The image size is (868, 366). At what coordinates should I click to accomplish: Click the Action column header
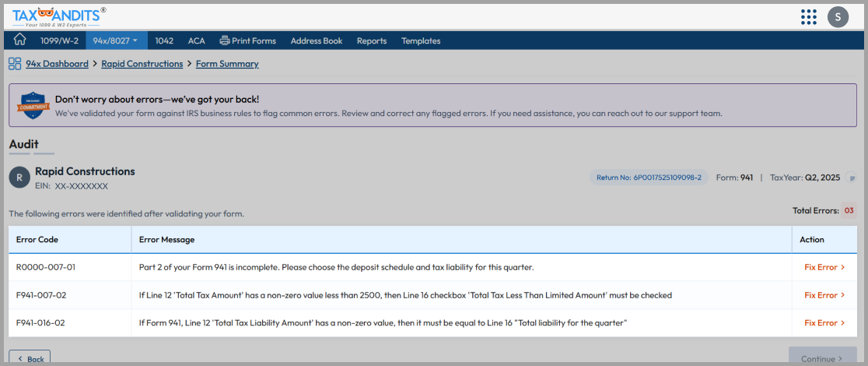pos(824,240)
